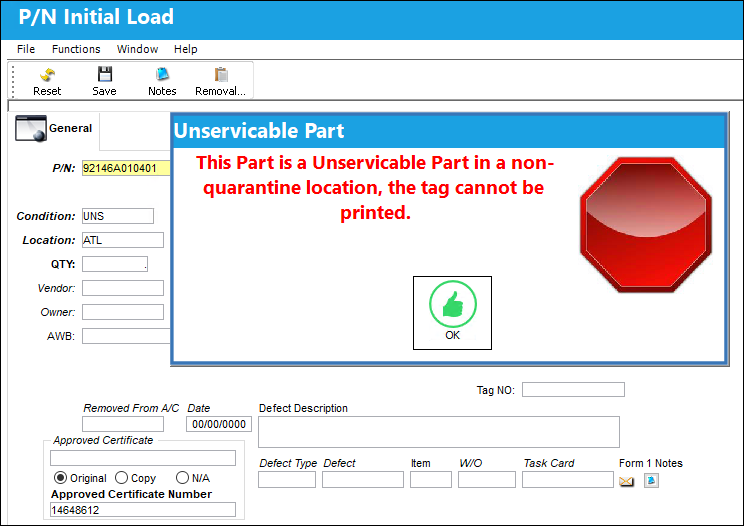Viewport: 744px width, 526px height.
Task: Click the Form 1 Notes document icon
Action: 651,480
